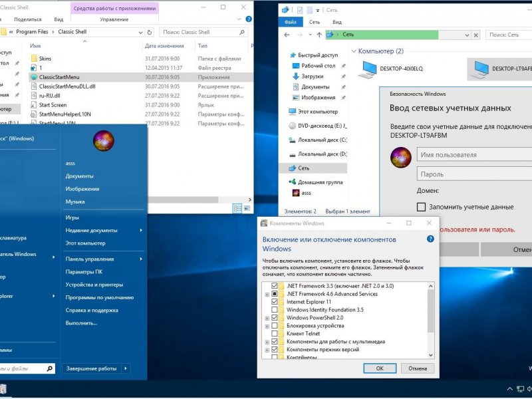Image resolution: width=532 pixels, height=399 pixels.
Task: Open the Сеть address bar history dropdown
Action: click(467, 35)
